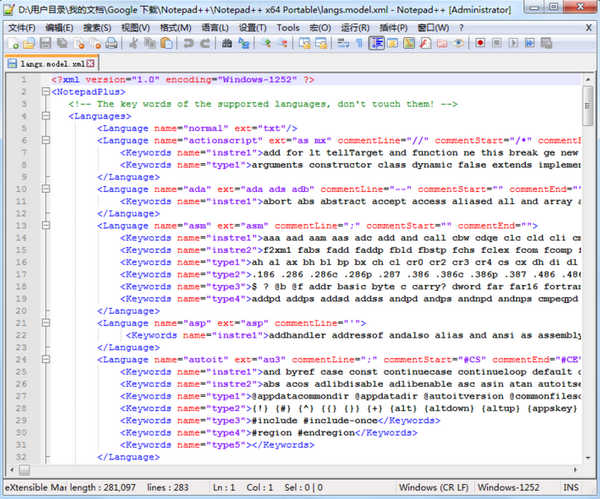Collapse the asm Language block on line 13

pyautogui.click(x=46, y=225)
